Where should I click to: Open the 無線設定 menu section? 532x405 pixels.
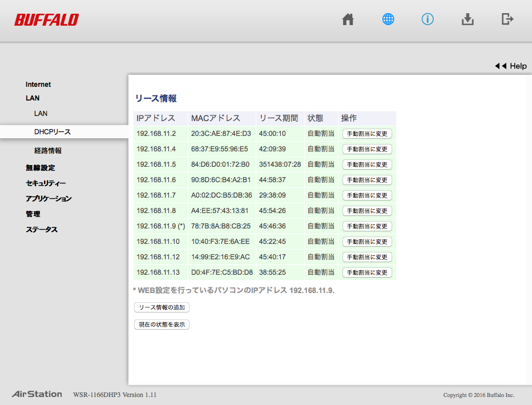41,168
